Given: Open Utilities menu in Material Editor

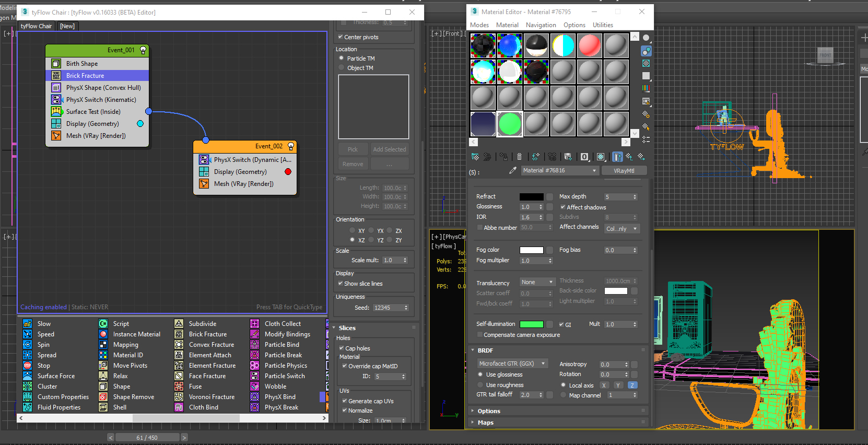Looking at the screenshot, I should (603, 25).
